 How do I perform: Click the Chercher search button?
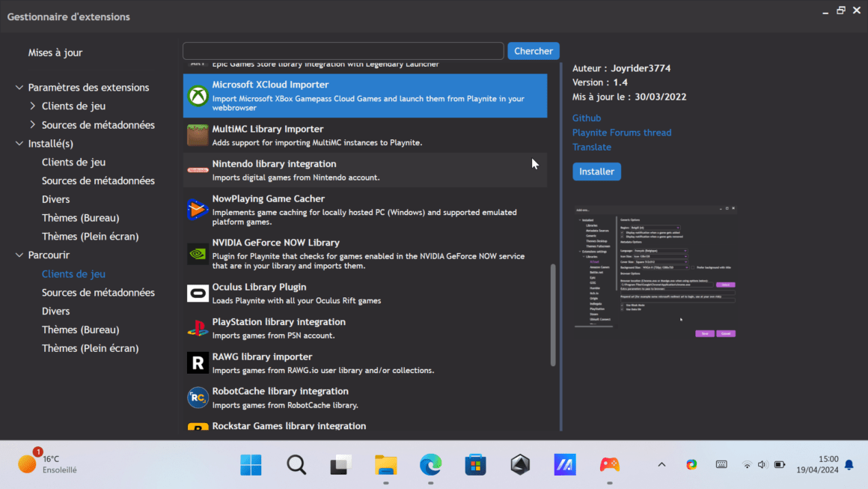pos(533,51)
